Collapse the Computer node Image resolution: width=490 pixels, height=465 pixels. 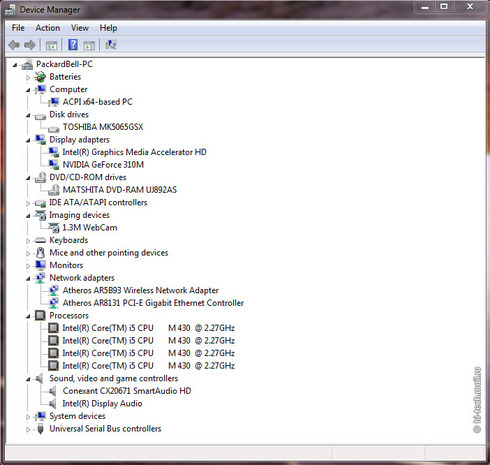tap(28, 90)
